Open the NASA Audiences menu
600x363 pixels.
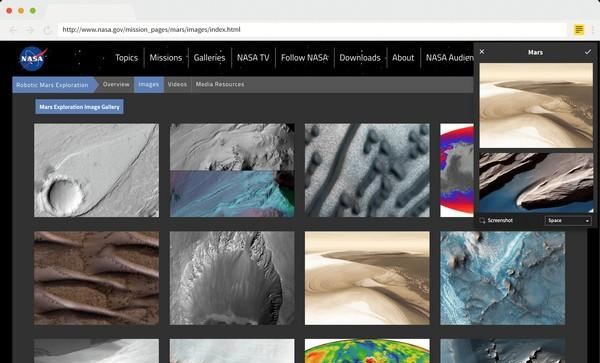point(449,58)
